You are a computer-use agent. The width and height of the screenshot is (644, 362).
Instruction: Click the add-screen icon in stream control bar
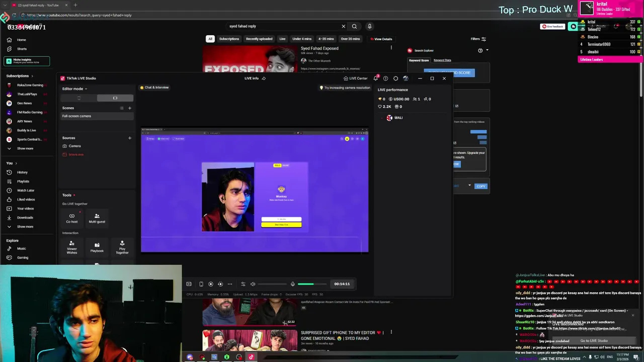tap(189, 284)
